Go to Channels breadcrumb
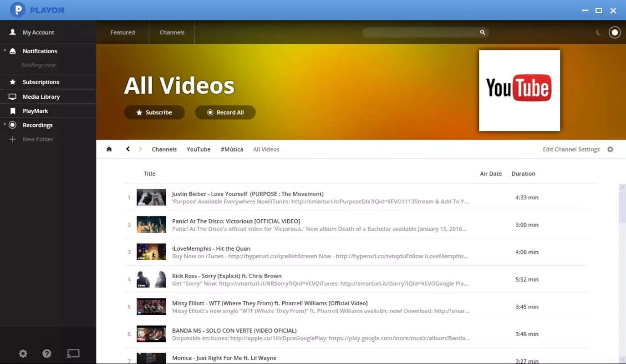The width and height of the screenshot is (626, 364). coord(164,149)
